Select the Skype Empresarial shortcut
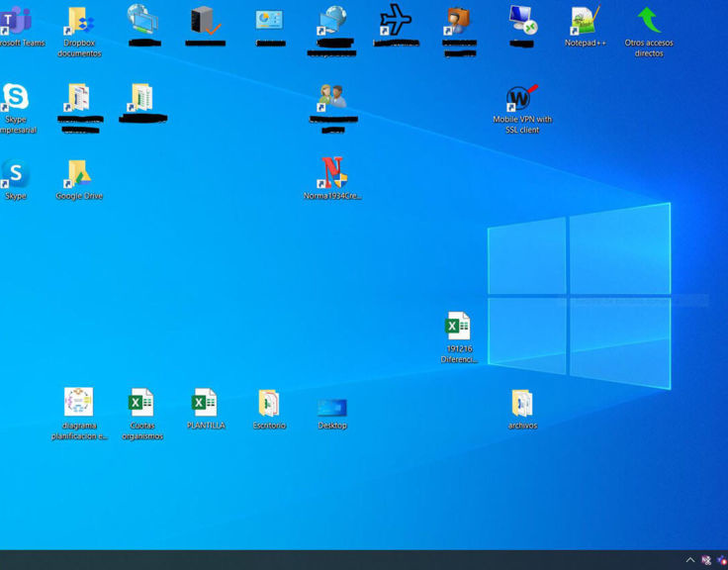Viewport: 728px width, 570px height. tap(16, 98)
